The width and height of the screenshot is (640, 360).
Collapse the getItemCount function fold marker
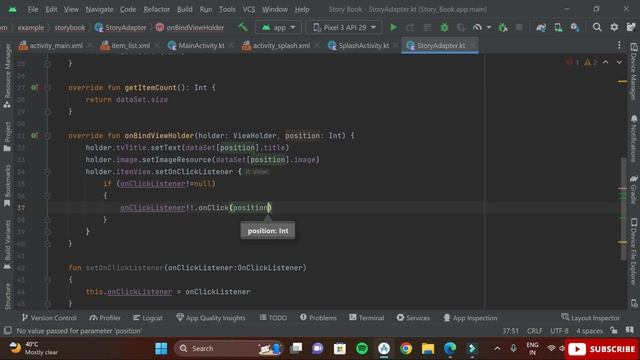[x=47, y=87]
